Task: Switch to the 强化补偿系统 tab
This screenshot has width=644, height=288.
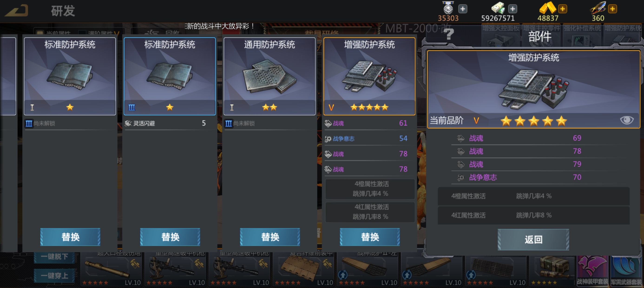Action: point(582,35)
